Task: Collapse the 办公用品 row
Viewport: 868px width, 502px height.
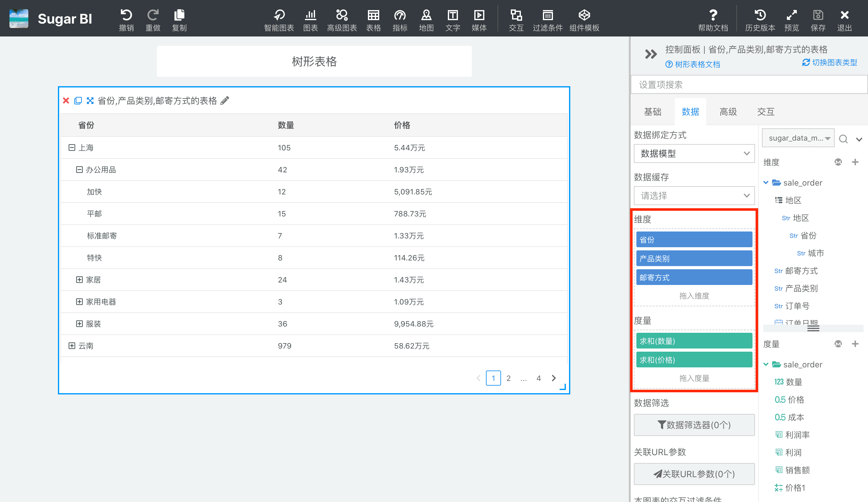Action: tap(79, 170)
